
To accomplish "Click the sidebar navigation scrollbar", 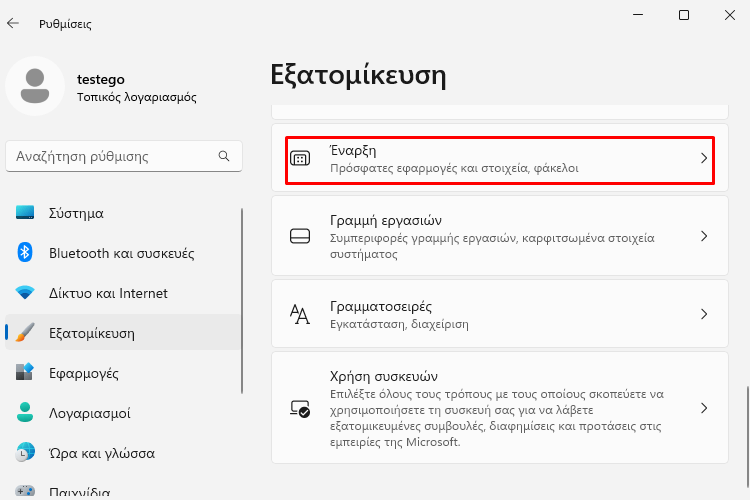I will [242, 300].
